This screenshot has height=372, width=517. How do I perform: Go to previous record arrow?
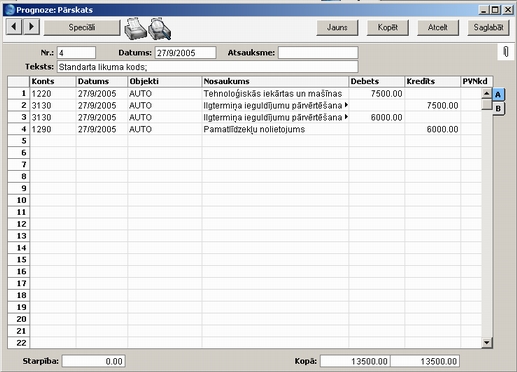(14, 26)
